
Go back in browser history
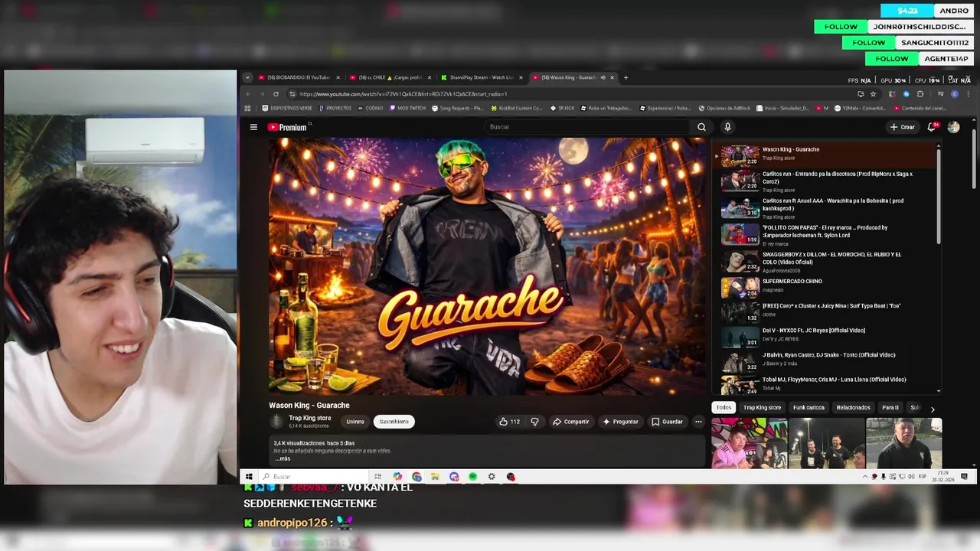[248, 94]
